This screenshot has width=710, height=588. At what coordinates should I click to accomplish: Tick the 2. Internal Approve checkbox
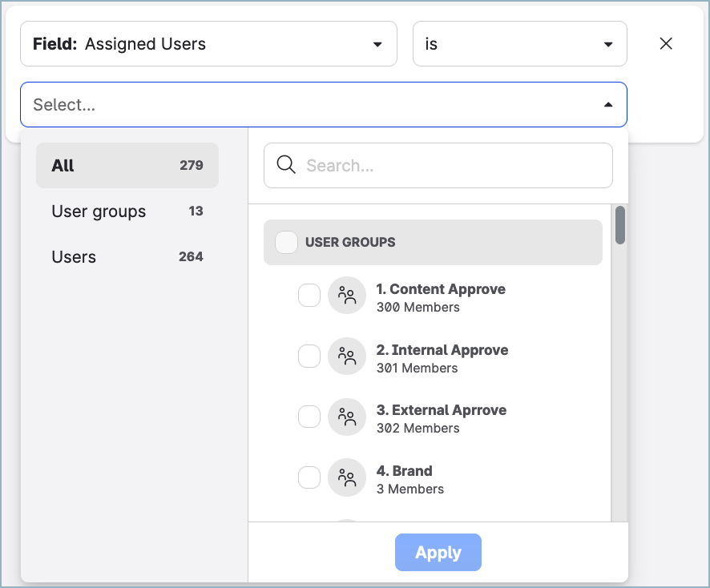[x=309, y=356]
